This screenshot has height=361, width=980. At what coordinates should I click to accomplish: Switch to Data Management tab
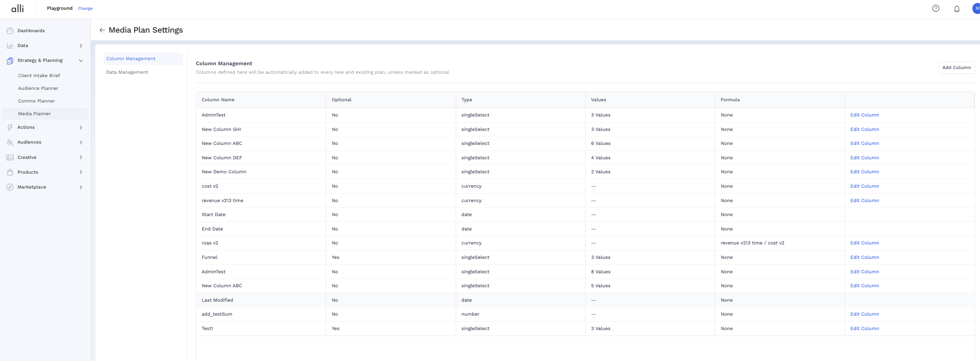(x=127, y=72)
